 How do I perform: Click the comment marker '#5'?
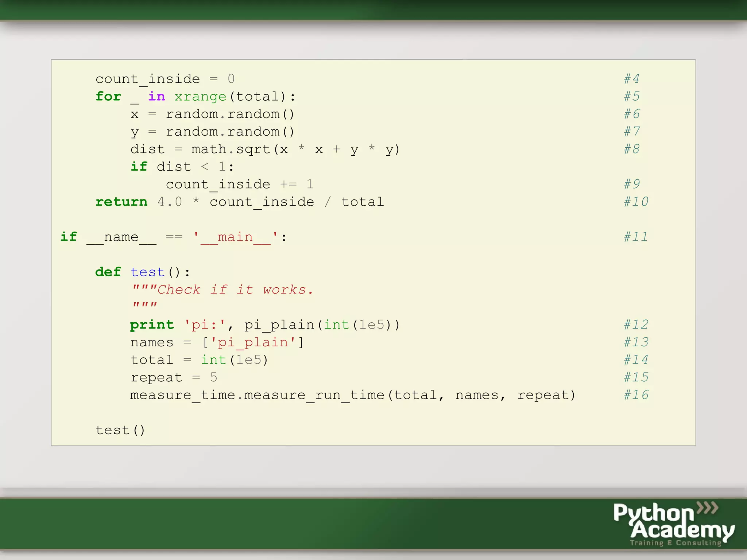point(631,96)
